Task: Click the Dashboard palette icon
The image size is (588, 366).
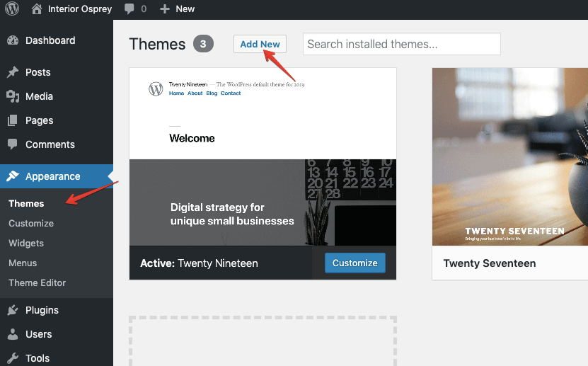Action: pyautogui.click(x=13, y=40)
